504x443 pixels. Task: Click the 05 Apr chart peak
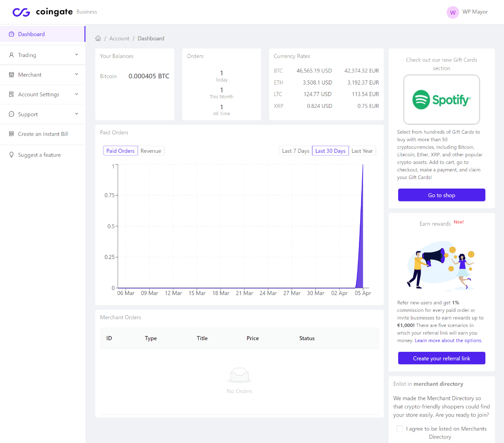[363, 166]
